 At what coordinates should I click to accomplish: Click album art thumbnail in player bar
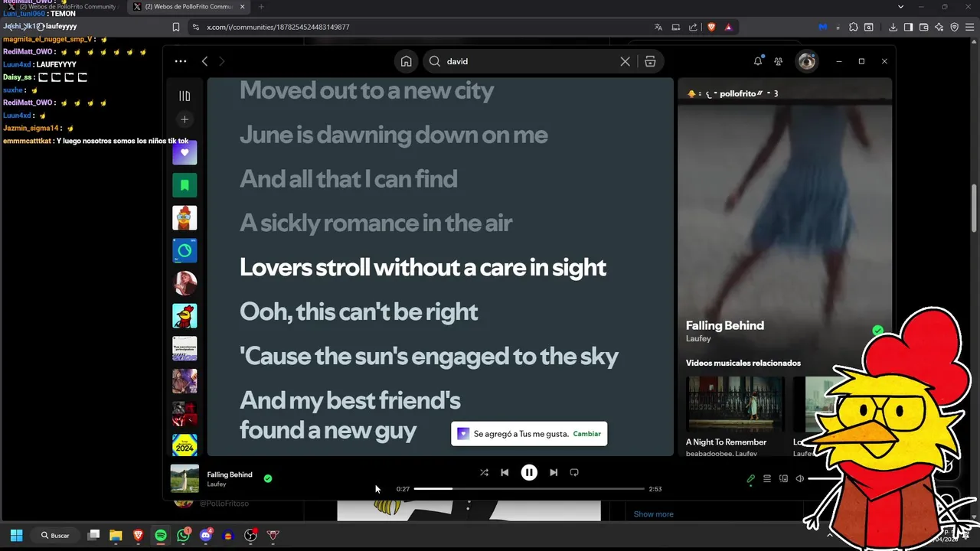point(185,478)
